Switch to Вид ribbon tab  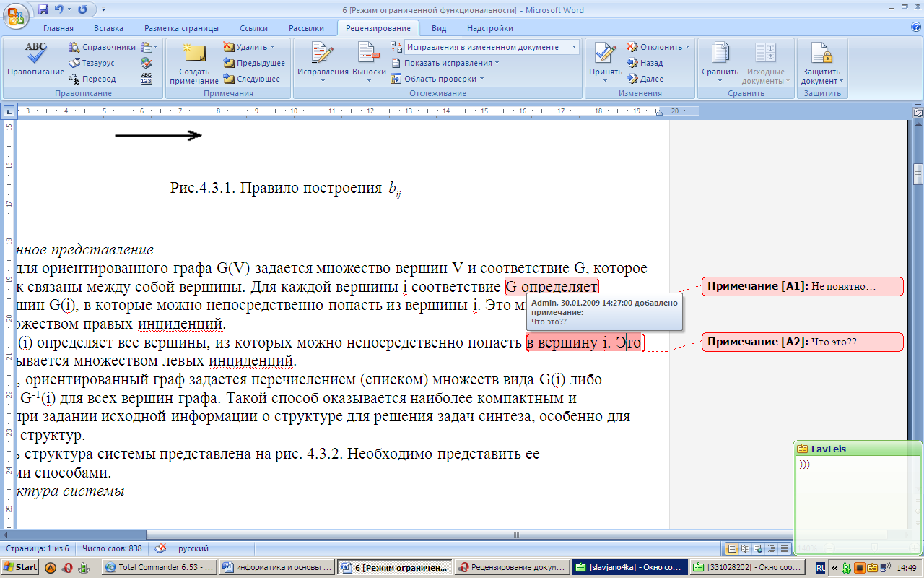(x=439, y=28)
